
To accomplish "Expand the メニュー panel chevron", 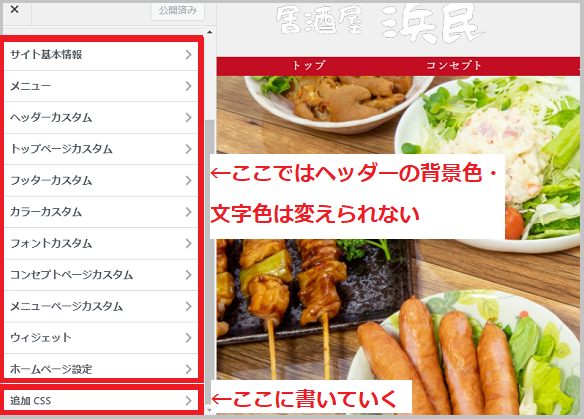I will (188, 86).
